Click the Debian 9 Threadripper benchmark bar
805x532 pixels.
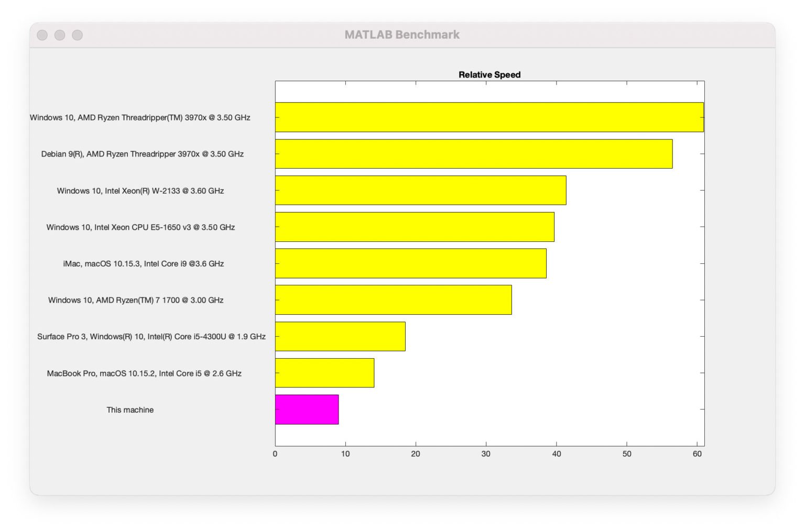472,154
